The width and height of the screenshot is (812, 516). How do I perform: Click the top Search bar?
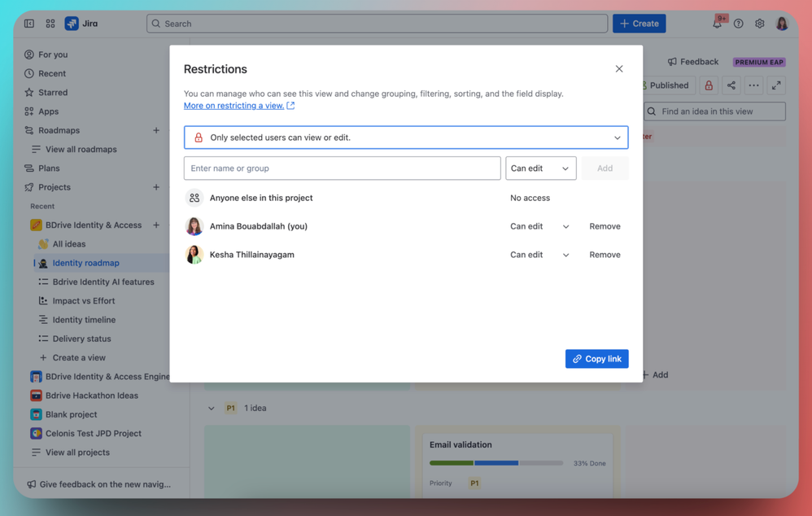377,24
